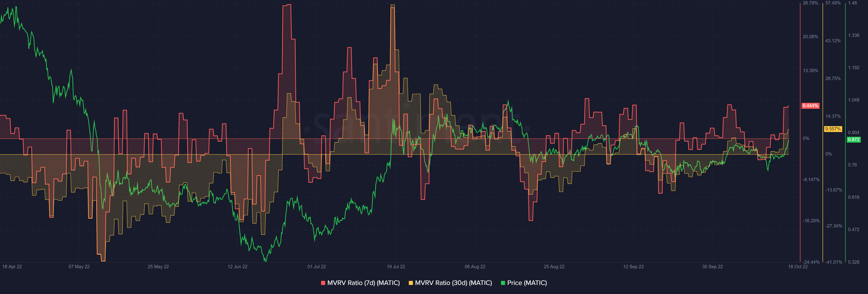Click the 0.328 bottom label on price axis
The width and height of the screenshot is (868, 294).
pyautogui.click(x=853, y=262)
